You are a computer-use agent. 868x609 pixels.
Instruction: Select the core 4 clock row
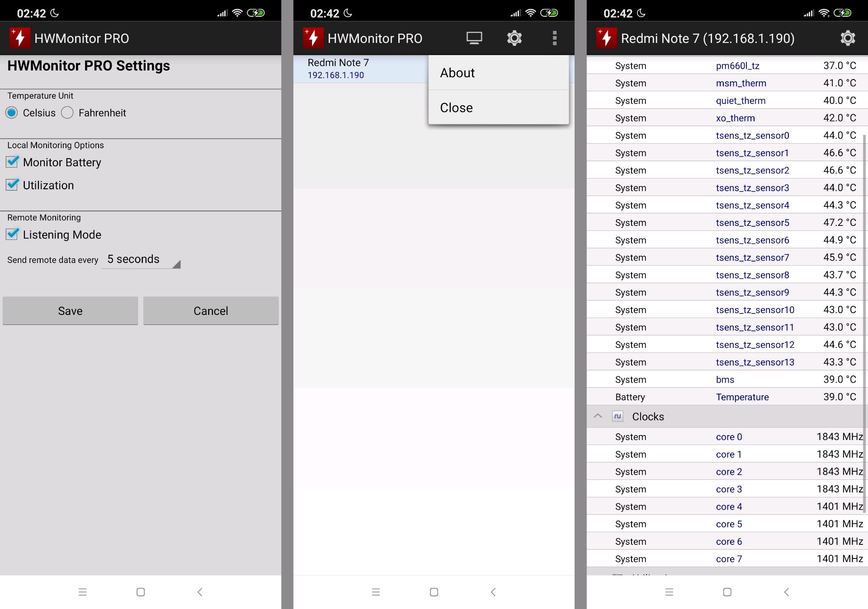[x=727, y=506]
